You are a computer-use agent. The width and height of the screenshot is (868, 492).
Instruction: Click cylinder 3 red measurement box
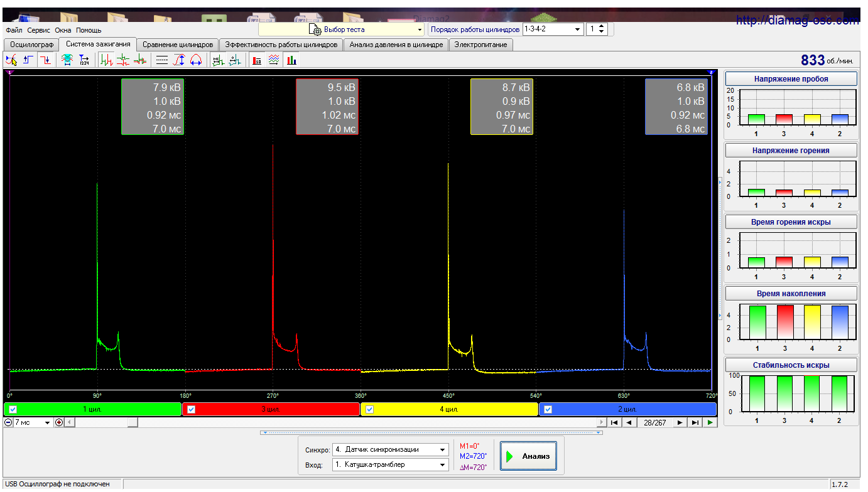click(327, 107)
